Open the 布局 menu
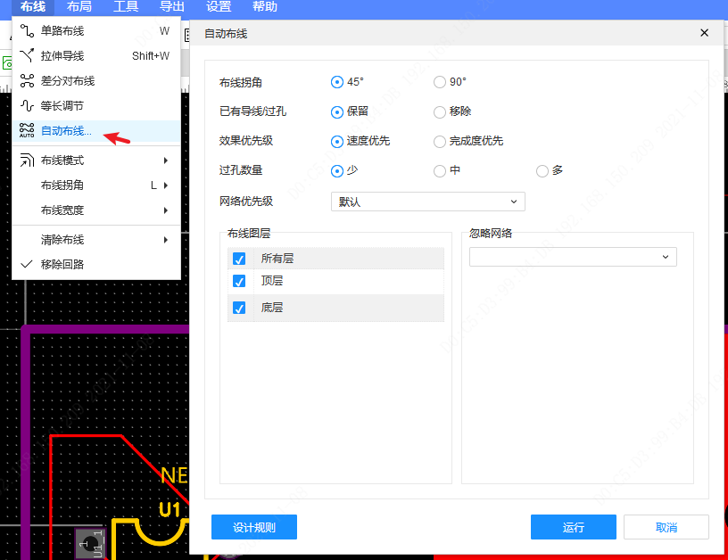 (79, 7)
